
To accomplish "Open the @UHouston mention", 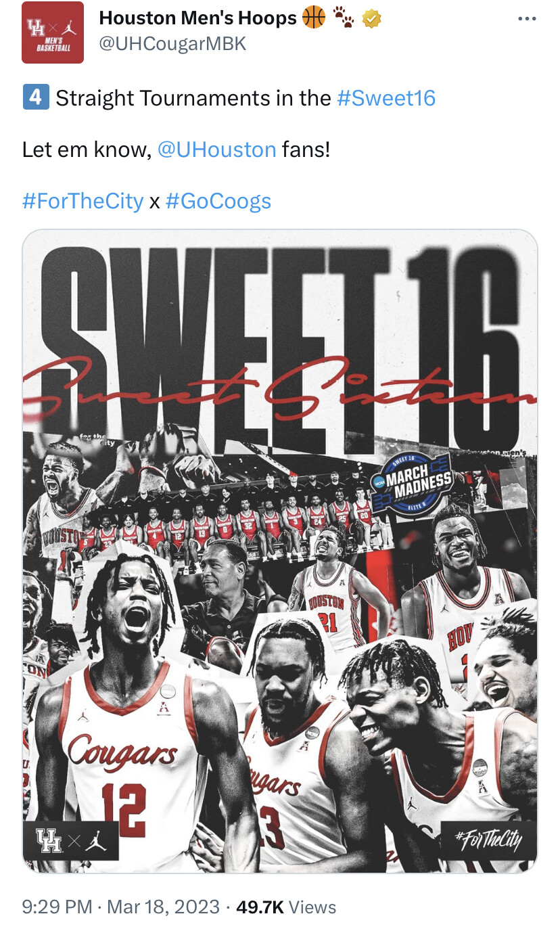I will coord(216,149).
